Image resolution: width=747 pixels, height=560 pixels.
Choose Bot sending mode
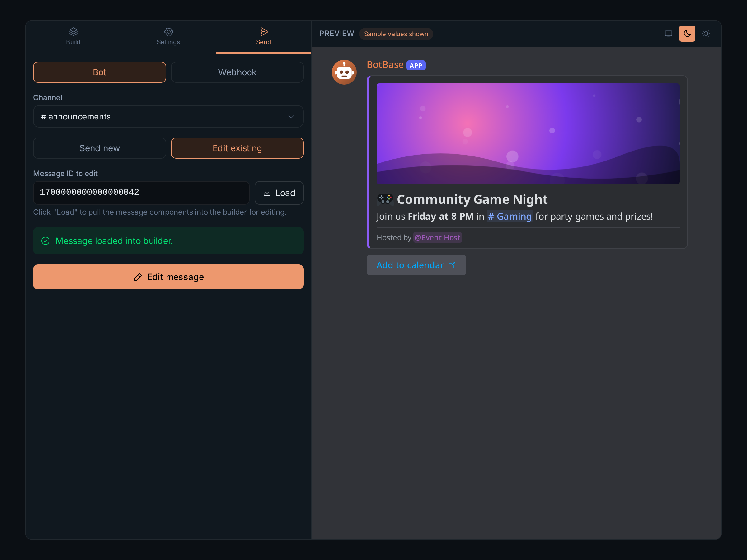point(100,72)
